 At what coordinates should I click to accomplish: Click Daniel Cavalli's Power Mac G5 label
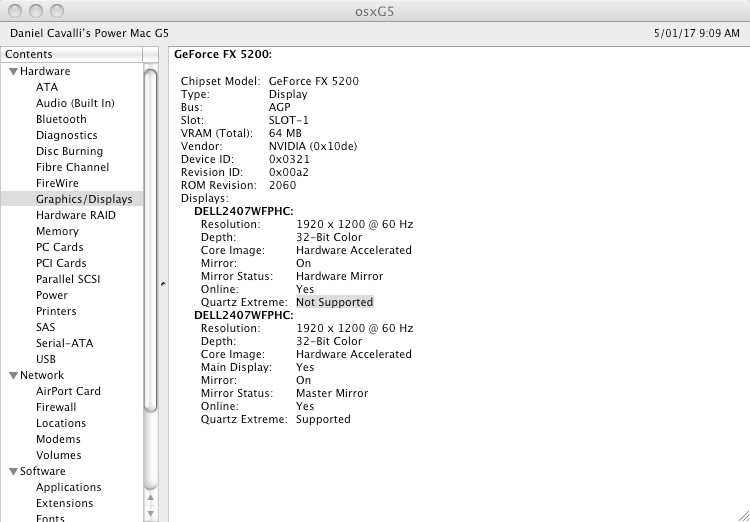tap(89, 33)
